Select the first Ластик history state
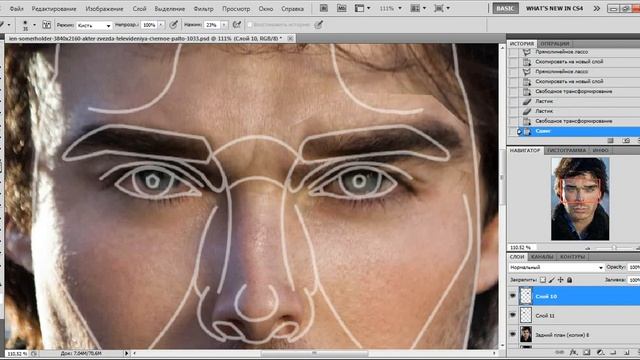Screen dimensions: 640x360 point(544,101)
